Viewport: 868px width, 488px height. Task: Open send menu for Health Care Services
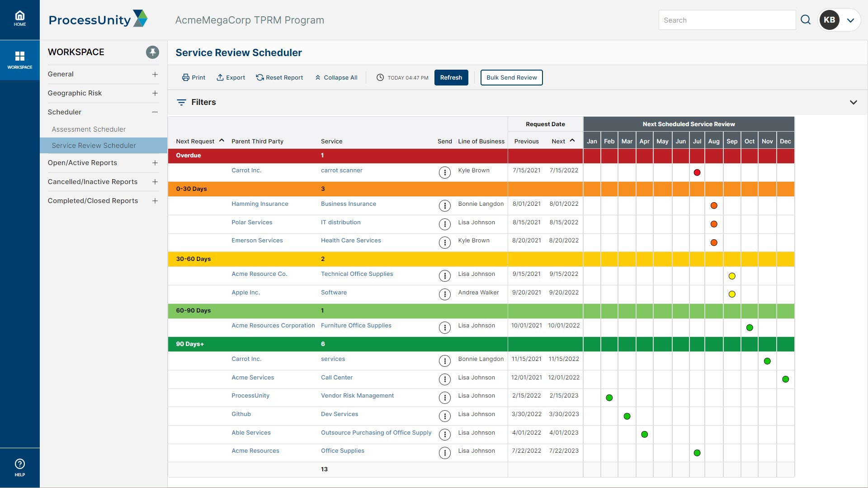(x=445, y=242)
